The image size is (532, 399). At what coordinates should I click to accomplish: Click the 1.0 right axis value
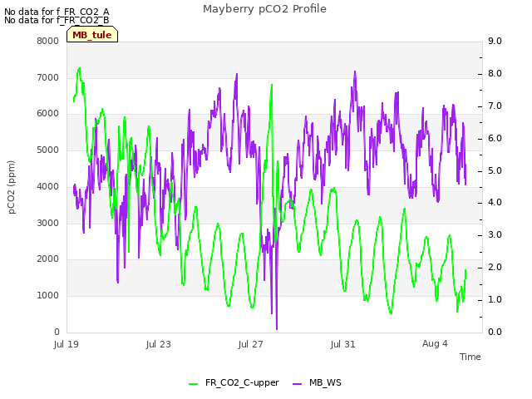495,299
